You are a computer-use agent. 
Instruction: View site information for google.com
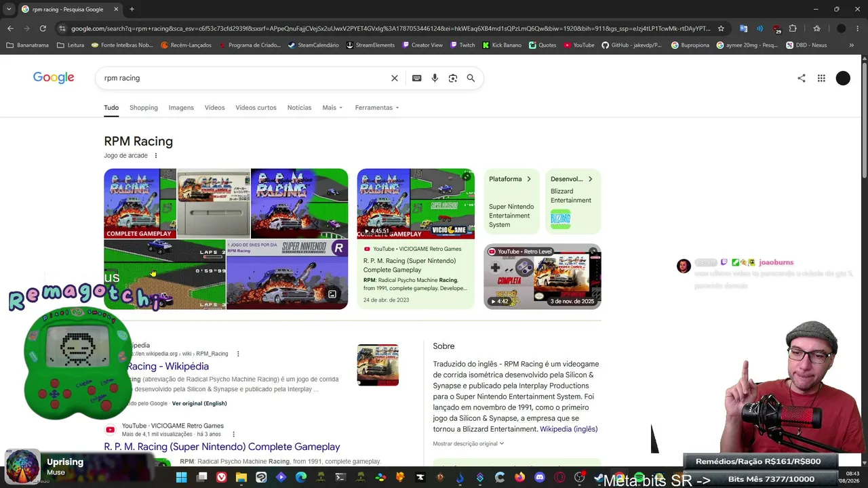click(62, 28)
